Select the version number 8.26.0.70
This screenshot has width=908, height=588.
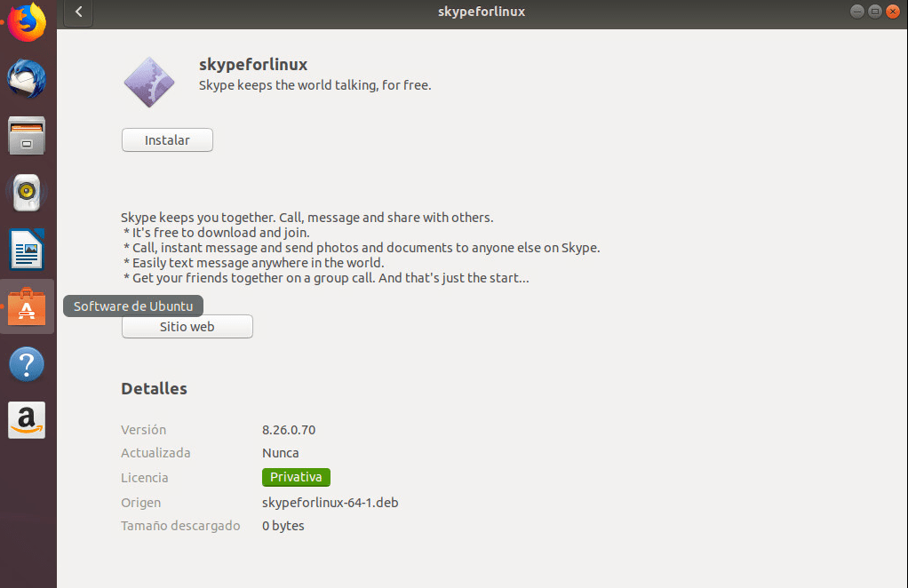290,429
